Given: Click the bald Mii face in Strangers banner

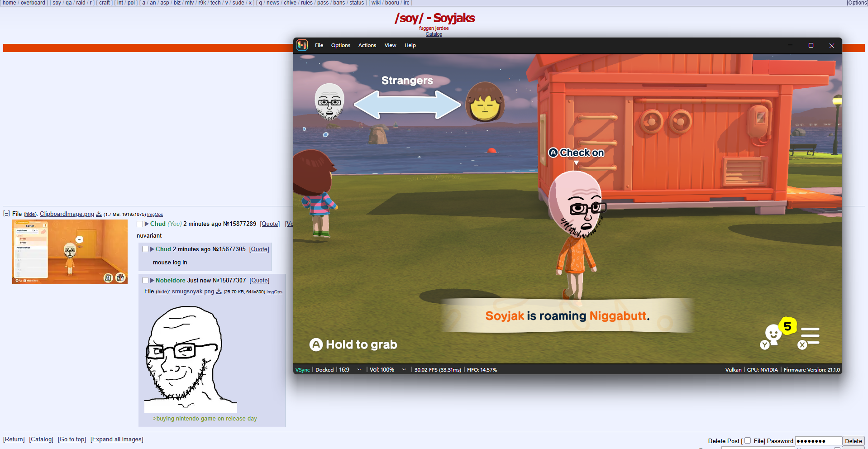Looking at the screenshot, I should [329, 101].
